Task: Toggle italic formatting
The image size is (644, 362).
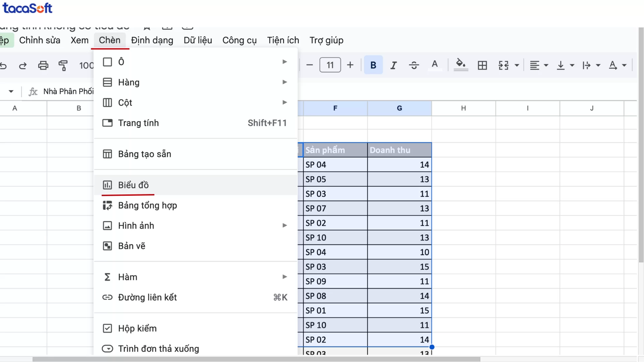Action: pyautogui.click(x=393, y=65)
